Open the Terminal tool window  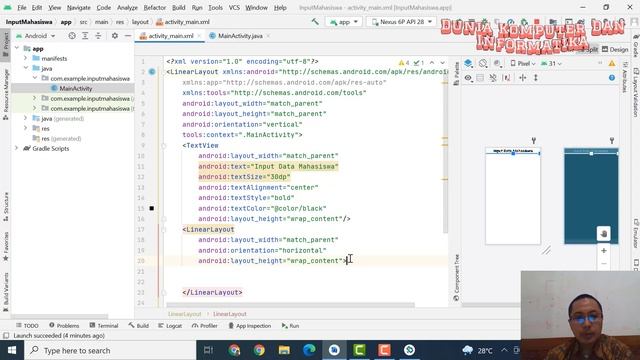tap(104, 326)
